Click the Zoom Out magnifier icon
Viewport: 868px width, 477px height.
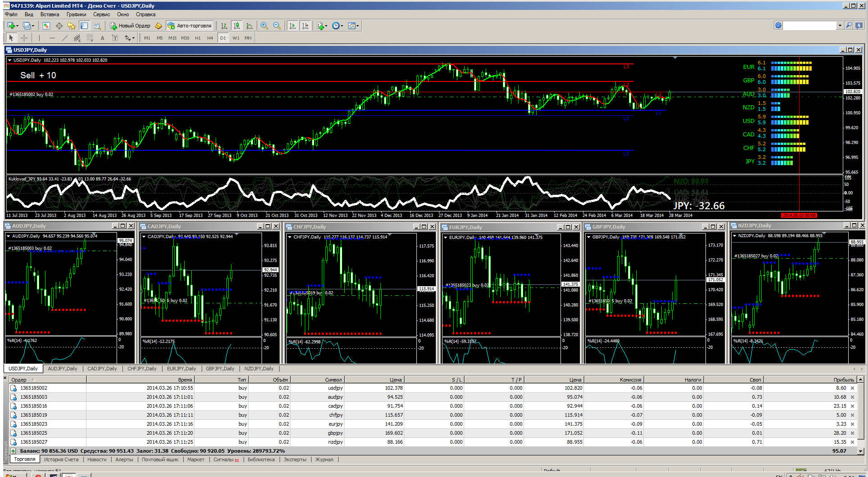277,26
